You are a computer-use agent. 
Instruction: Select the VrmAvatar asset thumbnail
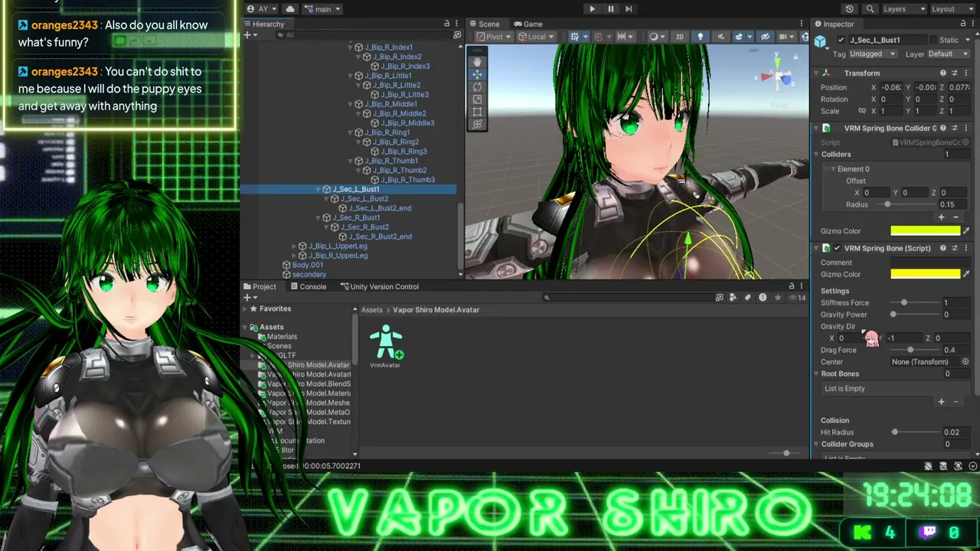tap(386, 342)
